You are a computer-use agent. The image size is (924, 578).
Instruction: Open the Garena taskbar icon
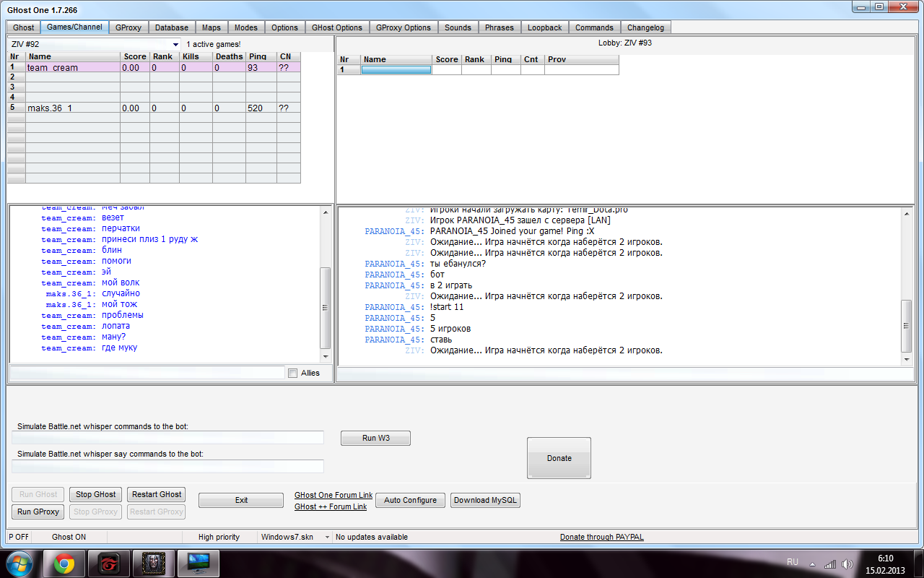point(109,563)
